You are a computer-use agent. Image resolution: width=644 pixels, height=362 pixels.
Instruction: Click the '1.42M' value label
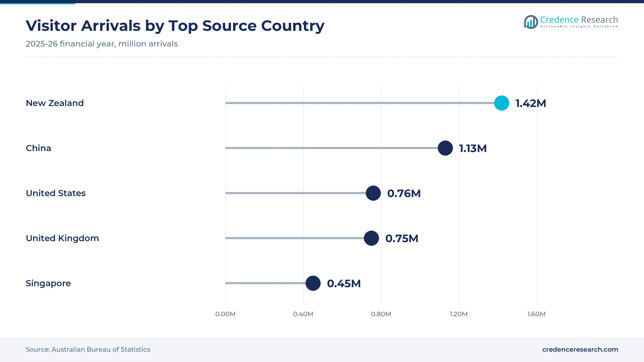(x=531, y=103)
